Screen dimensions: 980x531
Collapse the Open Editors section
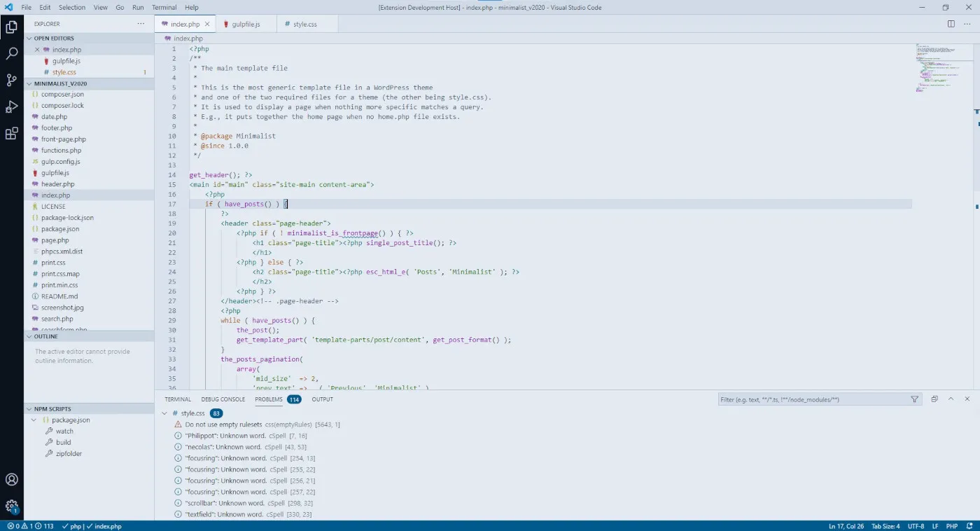point(54,39)
